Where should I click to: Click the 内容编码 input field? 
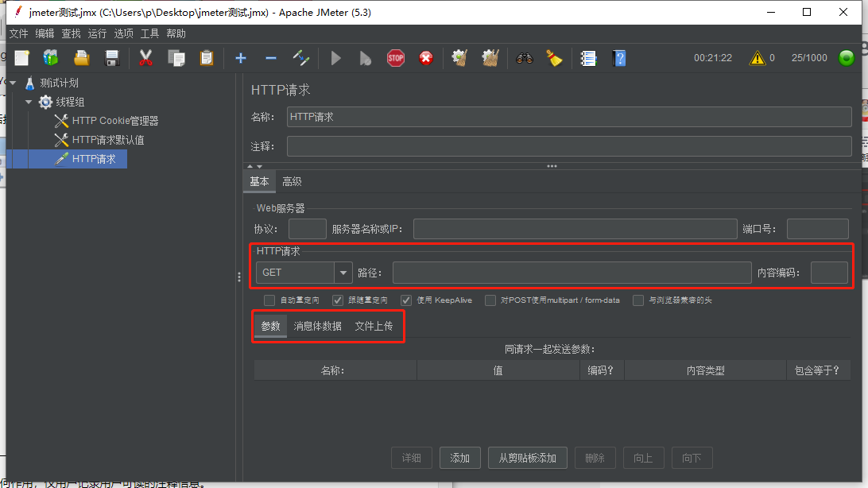(x=829, y=273)
